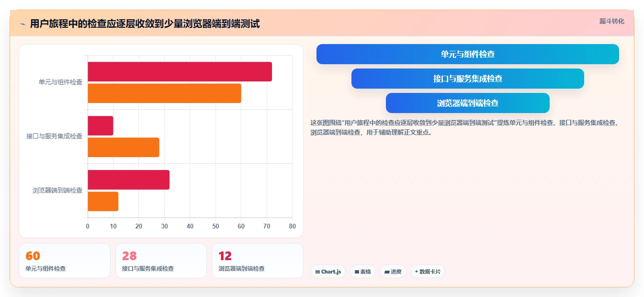This screenshot has height=297, width=644.
Task: Click the red bar for 接口与服务集成检查
Action: (x=101, y=126)
